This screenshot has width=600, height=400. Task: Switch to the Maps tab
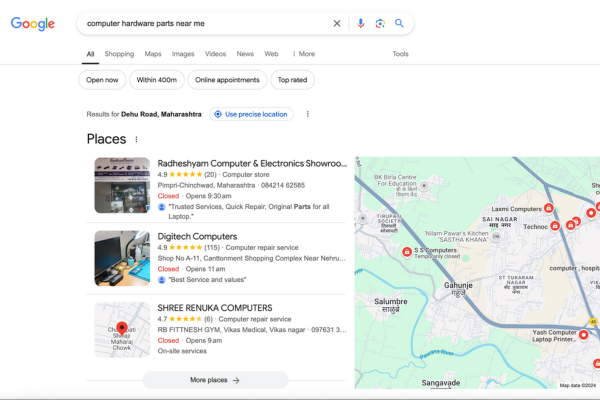153,54
